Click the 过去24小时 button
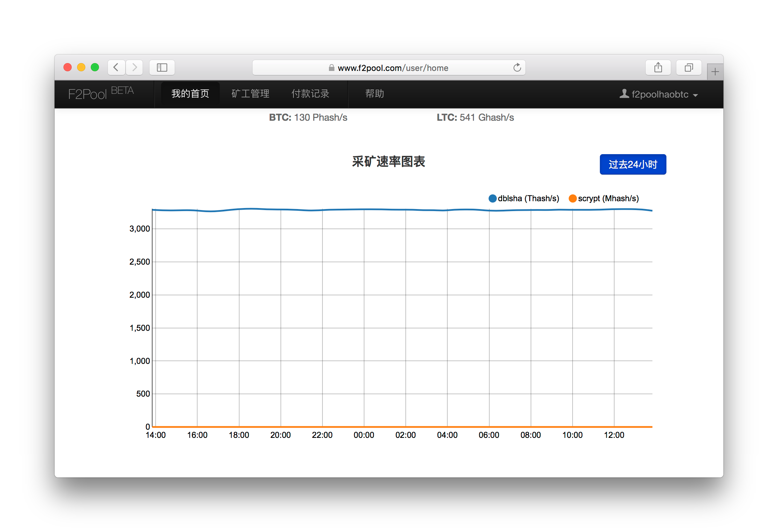 (x=633, y=164)
